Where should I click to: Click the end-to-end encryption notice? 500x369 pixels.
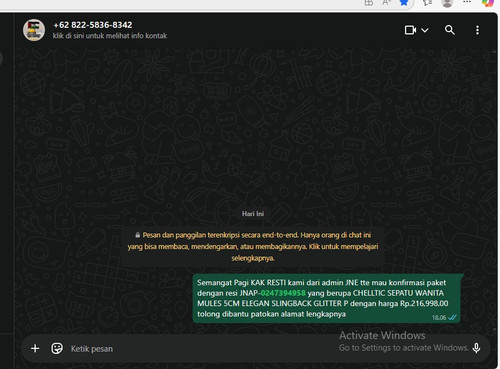(x=253, y=247)
